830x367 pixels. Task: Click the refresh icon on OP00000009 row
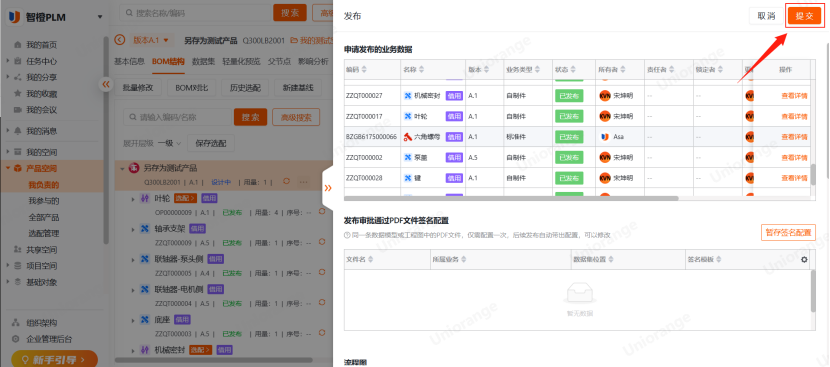[321, 212]
